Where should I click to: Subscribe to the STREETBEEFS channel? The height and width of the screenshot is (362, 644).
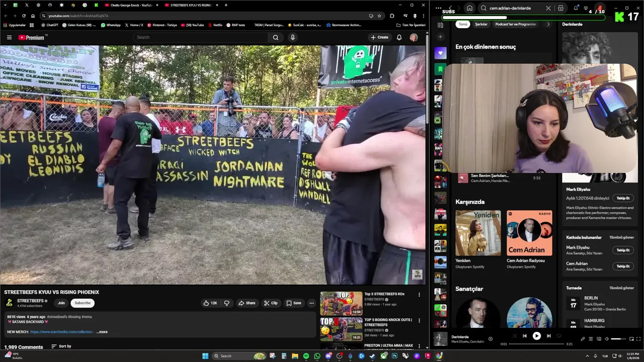pos(83,303)
